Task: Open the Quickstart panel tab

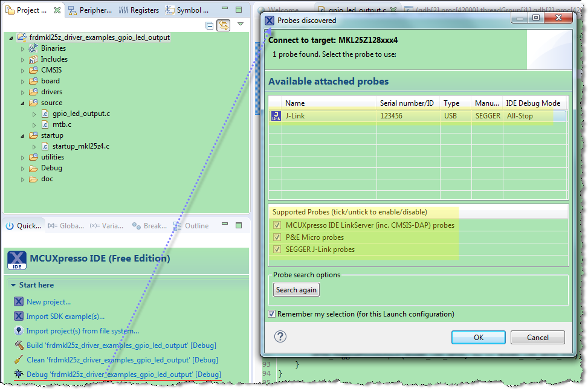Action: point(24,225)
